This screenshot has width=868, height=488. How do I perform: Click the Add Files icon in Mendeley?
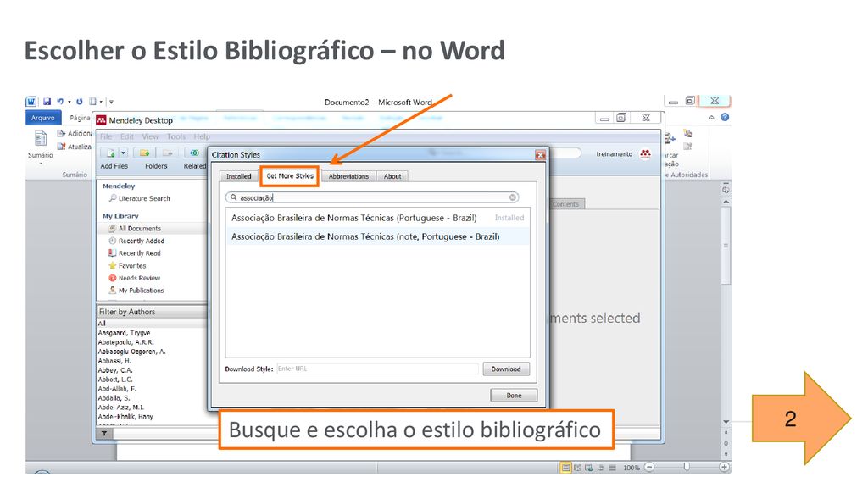click(x=111, y=152)
